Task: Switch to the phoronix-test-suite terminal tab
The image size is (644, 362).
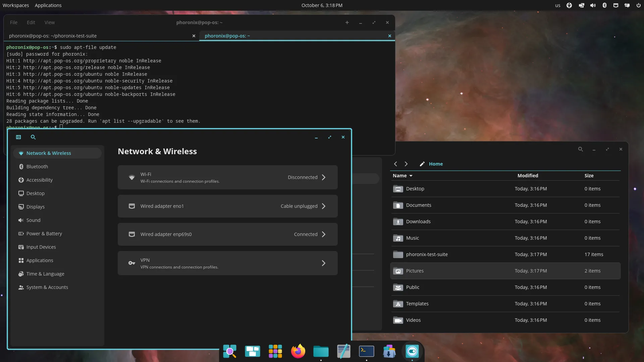Action: coord(53,36)
